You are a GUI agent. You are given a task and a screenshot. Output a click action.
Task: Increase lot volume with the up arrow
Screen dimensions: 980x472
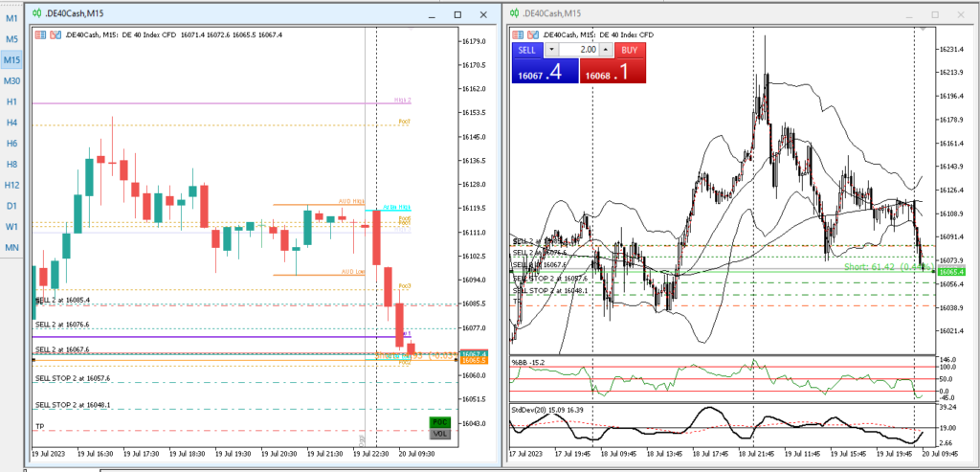coord(605,50)
